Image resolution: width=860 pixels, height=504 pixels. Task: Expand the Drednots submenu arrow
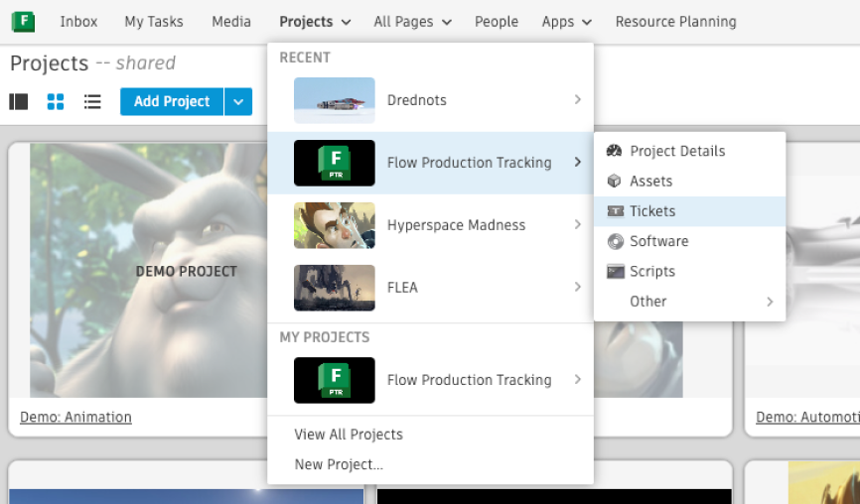click(x=578, y=99)
